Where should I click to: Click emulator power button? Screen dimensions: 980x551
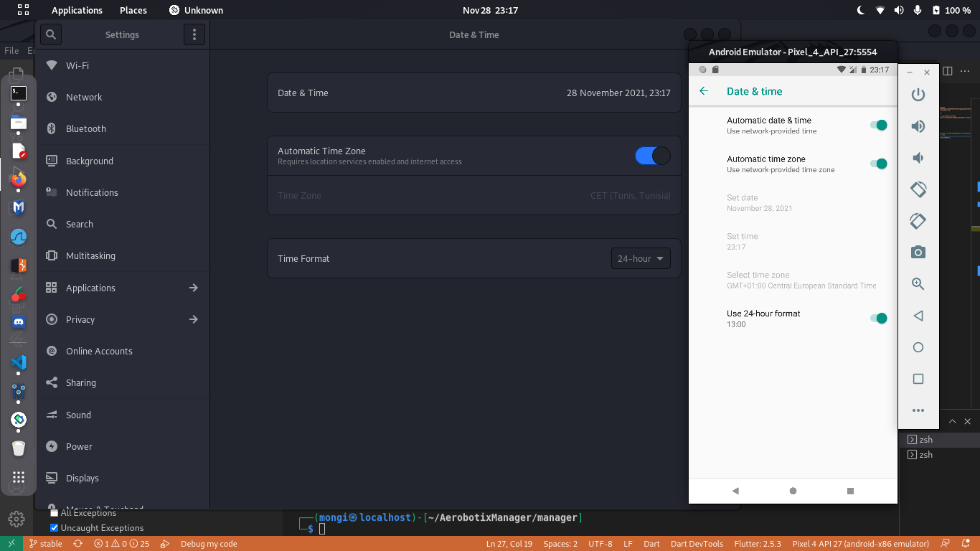pyautogui.click(x=918, y=95)
